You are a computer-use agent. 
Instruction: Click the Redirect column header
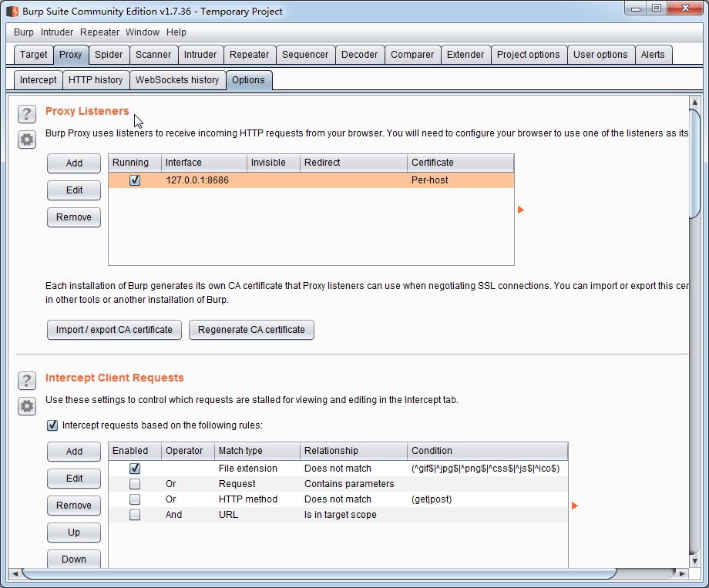click(x=354, y=163)
